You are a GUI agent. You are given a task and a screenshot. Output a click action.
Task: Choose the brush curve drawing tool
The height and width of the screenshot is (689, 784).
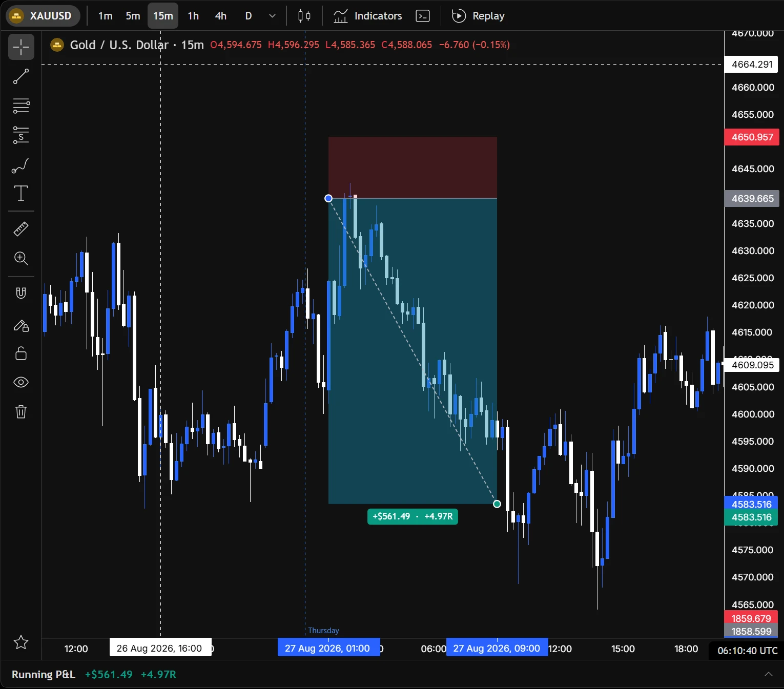[21, 165]
